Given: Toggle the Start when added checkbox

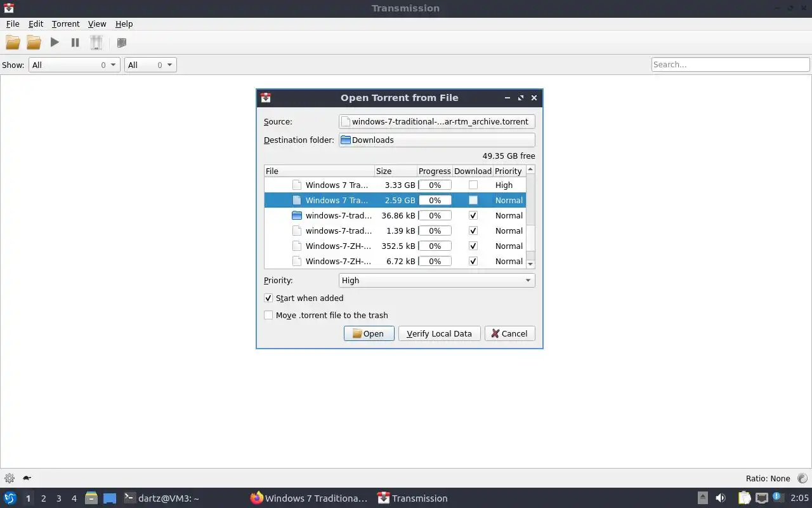Looking at the screenshot, I should 268,298.
